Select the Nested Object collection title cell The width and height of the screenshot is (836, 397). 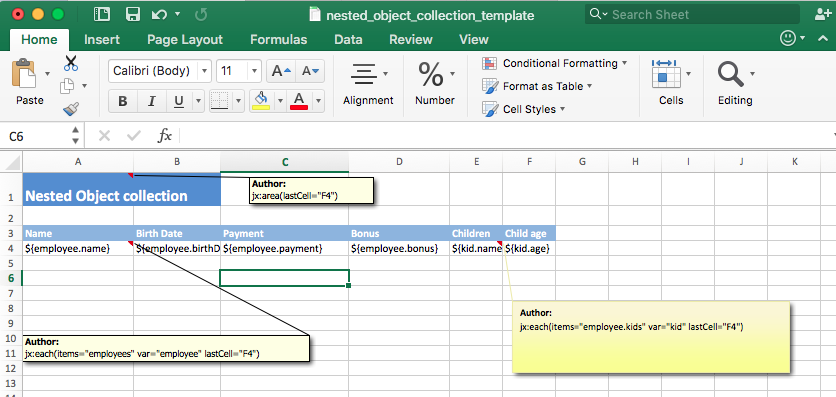pyautogui.click(x=122, y=189)
